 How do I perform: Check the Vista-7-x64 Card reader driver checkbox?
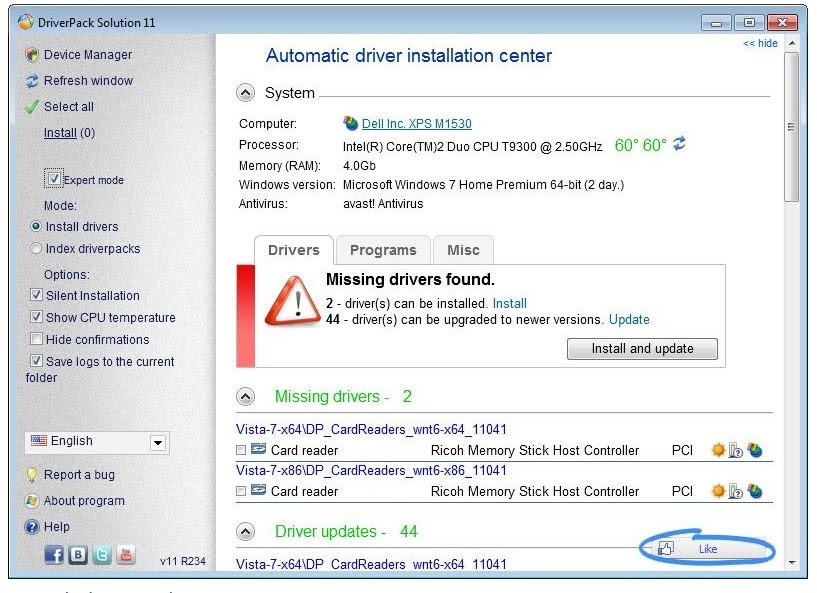tap(241, 450)
